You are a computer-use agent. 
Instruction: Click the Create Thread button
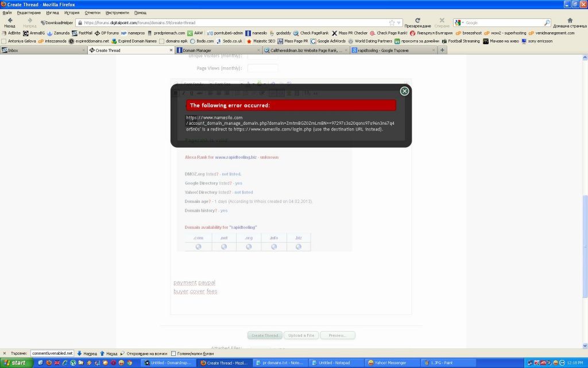265,335
